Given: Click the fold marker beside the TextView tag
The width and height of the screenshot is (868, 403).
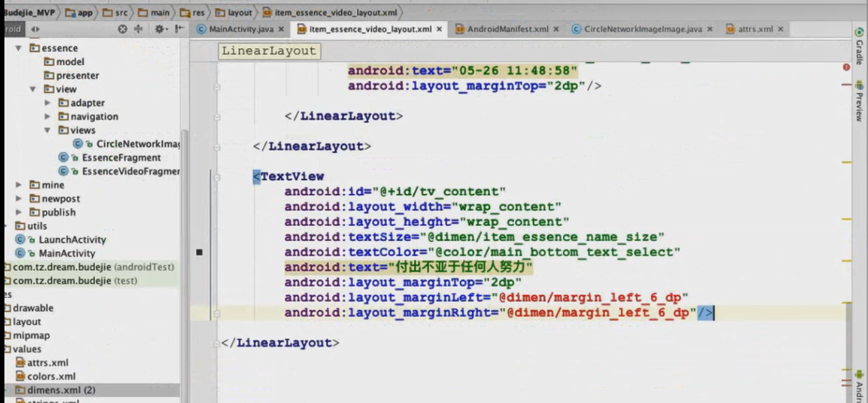Looking at the screenshot, I should click(x=216, y=177).
